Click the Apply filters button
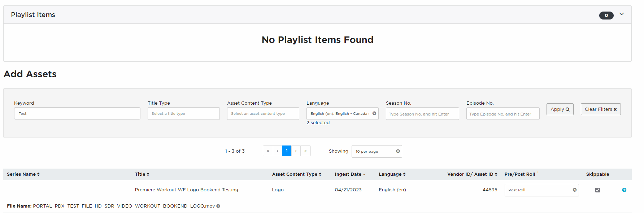 click(560, 109)
